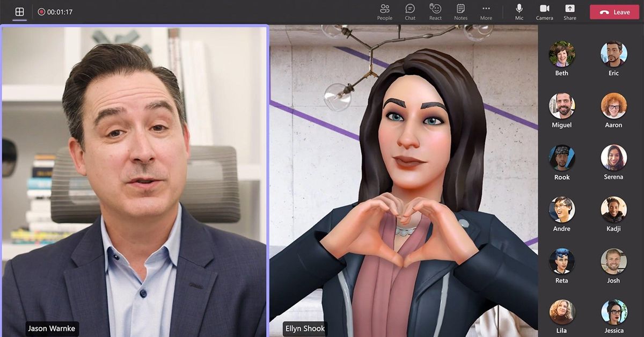Open the People panel
The image size is (644, 337).
coord(384,12)
